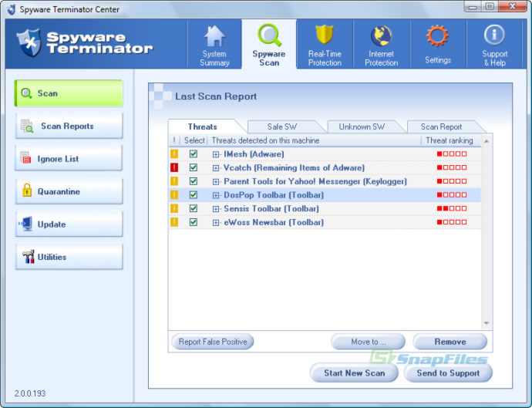The height and width of the screenshot is (408, 532).
Task: Click the Scan Reports document icon
Action: (27, 126)
